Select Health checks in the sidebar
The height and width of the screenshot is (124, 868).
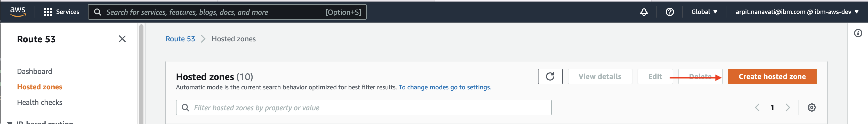pyautogui.click(x=40, y=103)
